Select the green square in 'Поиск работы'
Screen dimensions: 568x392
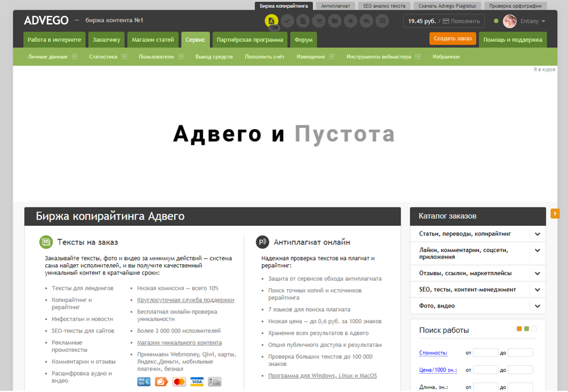(527, 329)
